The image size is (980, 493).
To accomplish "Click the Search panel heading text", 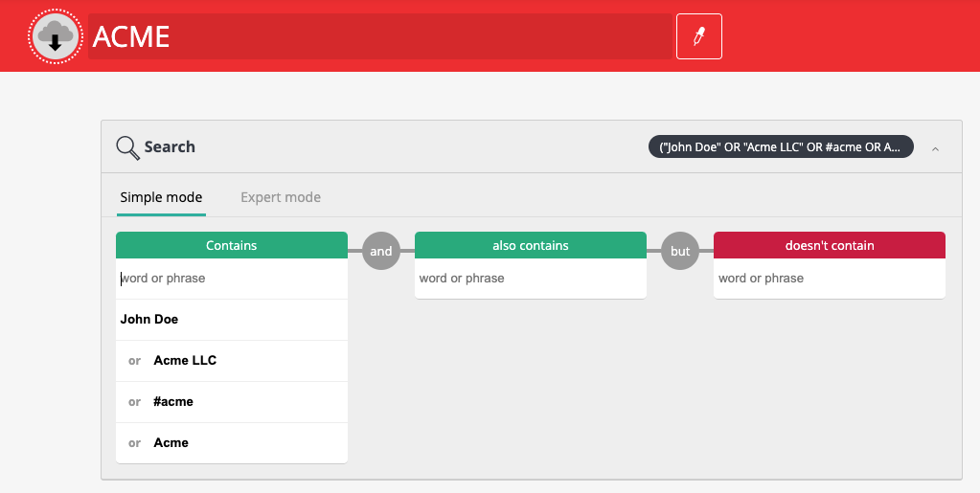I will [170, 146].
